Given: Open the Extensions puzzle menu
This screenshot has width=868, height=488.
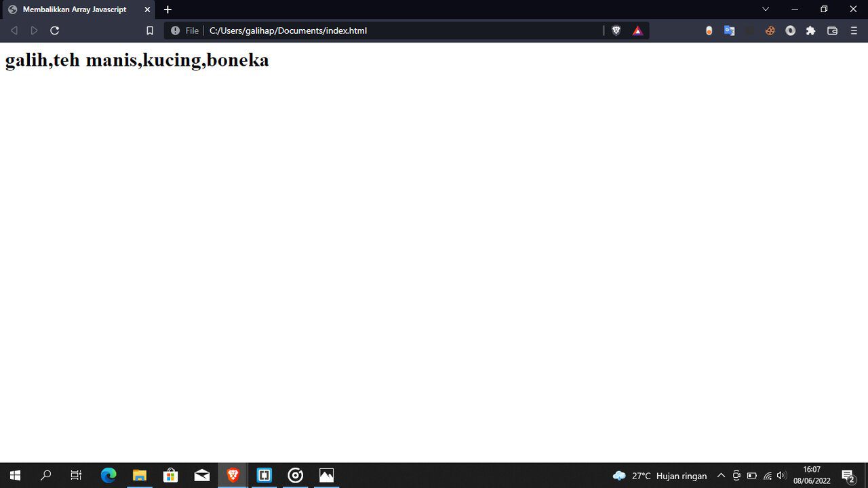Looking at the screenshot, I should coord(810,30).
